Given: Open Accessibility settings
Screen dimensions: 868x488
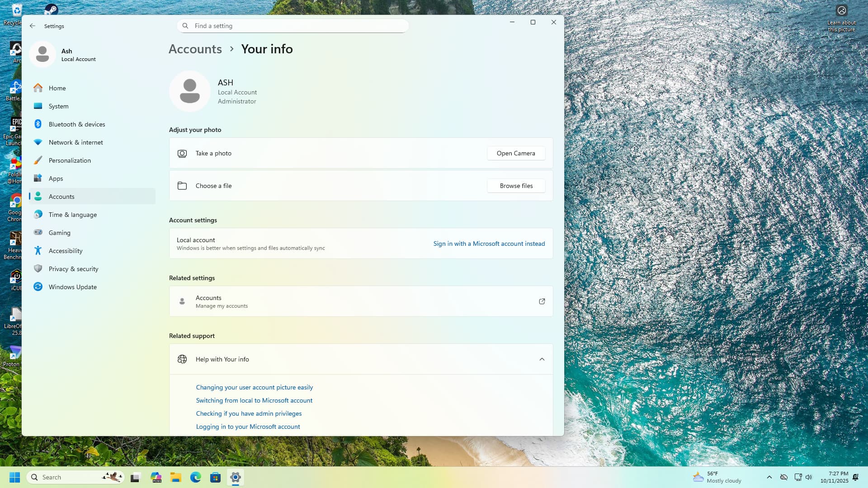Looking at the screenshot, I should [x=66, y=251].
